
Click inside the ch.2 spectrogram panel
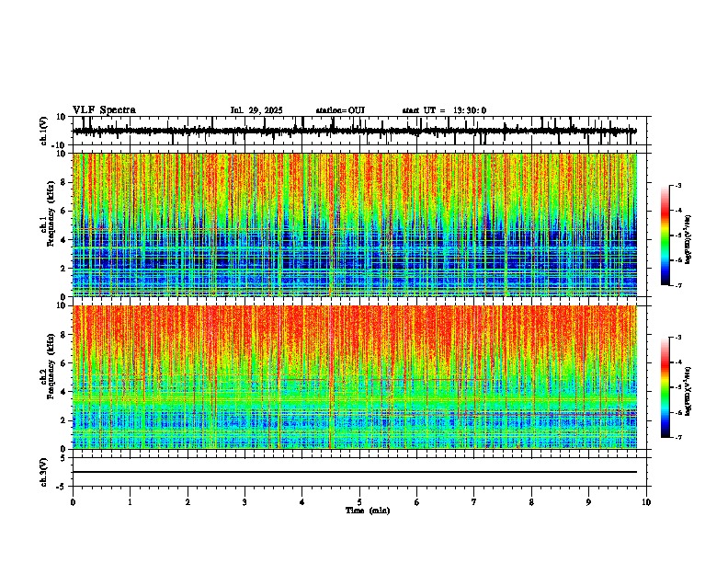click(x=359, y=377)
